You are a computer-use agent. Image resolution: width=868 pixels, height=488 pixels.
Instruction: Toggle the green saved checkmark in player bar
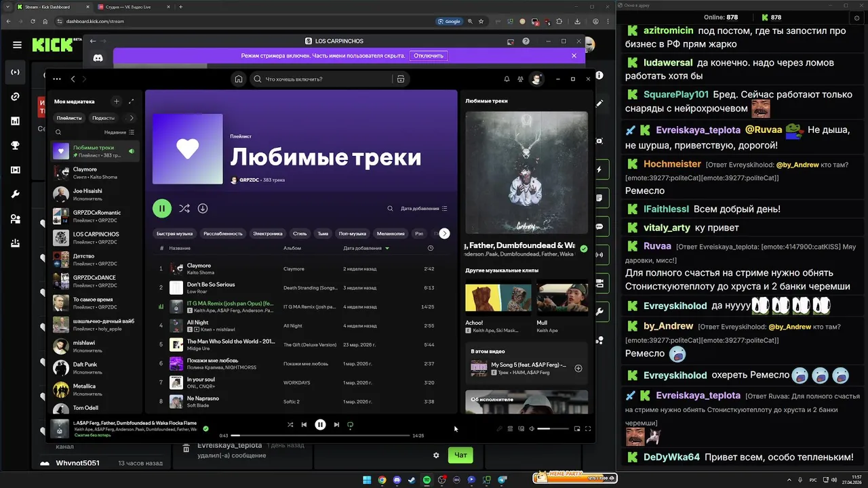click(x=205, y=428)
